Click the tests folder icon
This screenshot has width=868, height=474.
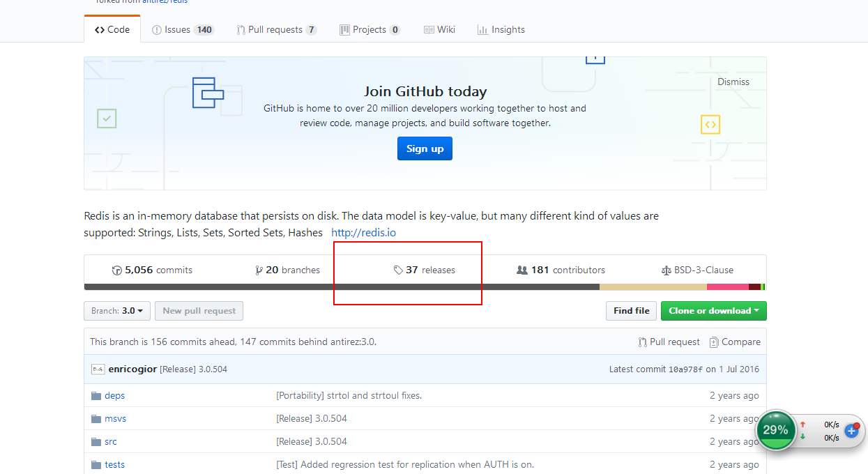tap(96, 464)
